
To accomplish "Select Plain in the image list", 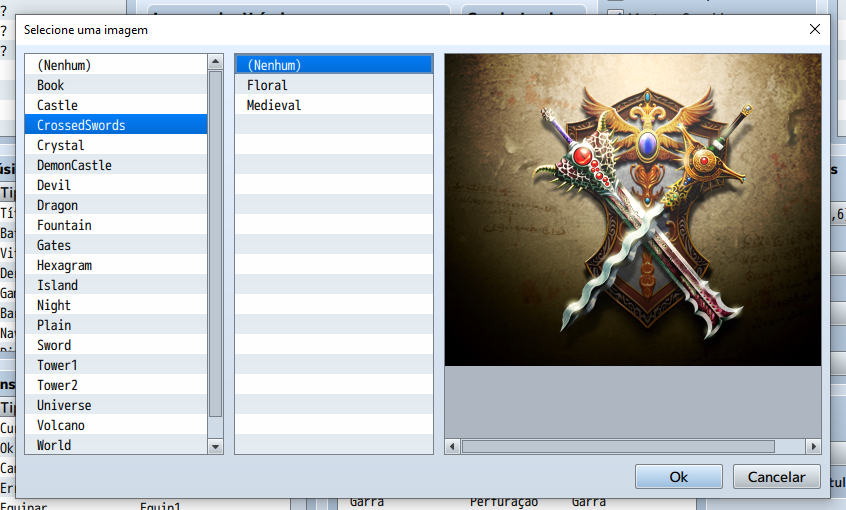I will [116, 325].
